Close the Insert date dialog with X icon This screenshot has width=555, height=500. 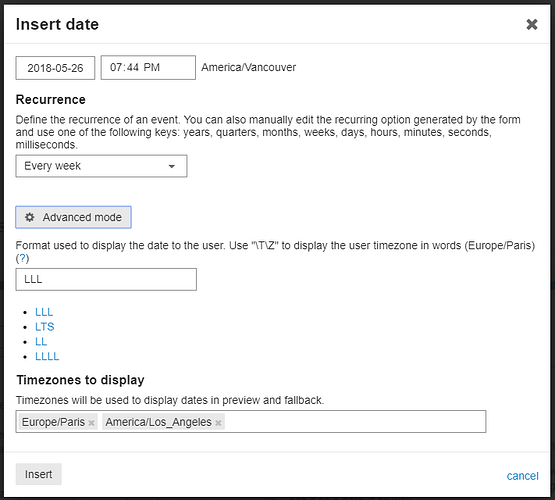tap(532, 24)
